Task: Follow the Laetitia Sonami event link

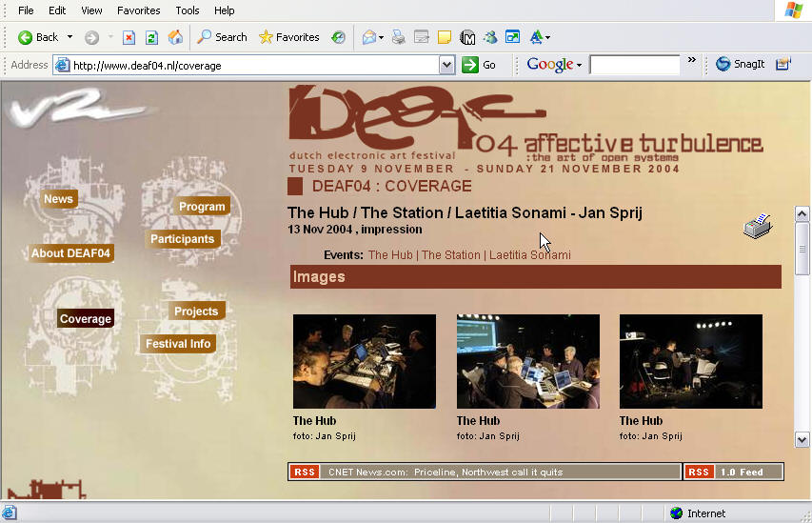Action: click(530, 255)
